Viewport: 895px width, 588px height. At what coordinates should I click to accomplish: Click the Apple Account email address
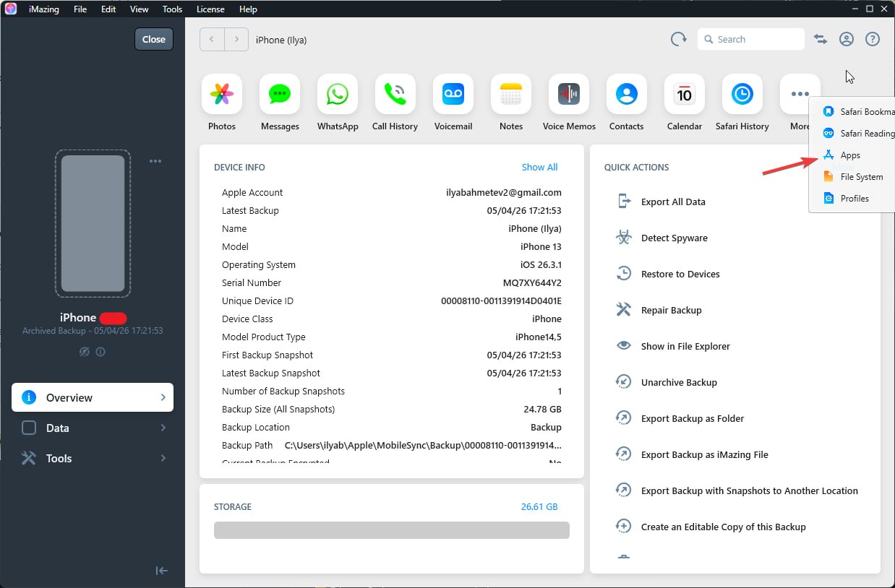click(x=504, y=192)
